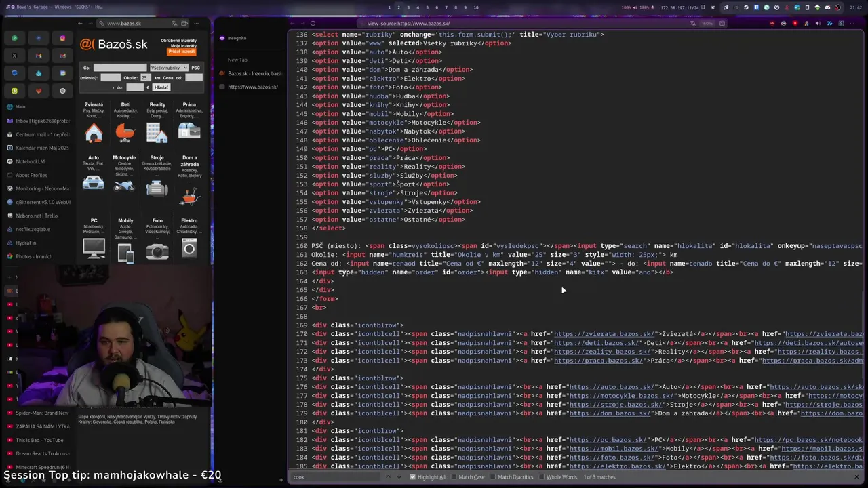The height and width of the screenshot is (488, 868).
Task: Click the https://mobil.bazos.sk/ link in source
Action: pyautogui.click(x=614, y=449)
